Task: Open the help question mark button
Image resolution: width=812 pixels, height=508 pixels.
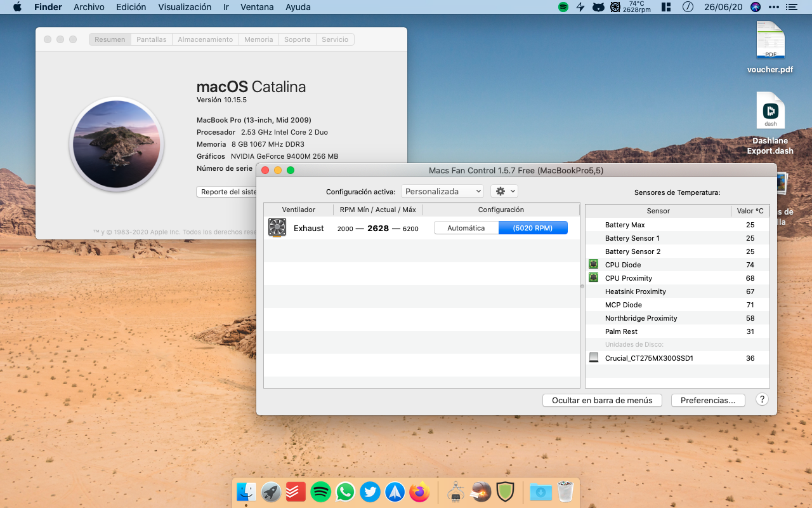Action: click(763, 399)
